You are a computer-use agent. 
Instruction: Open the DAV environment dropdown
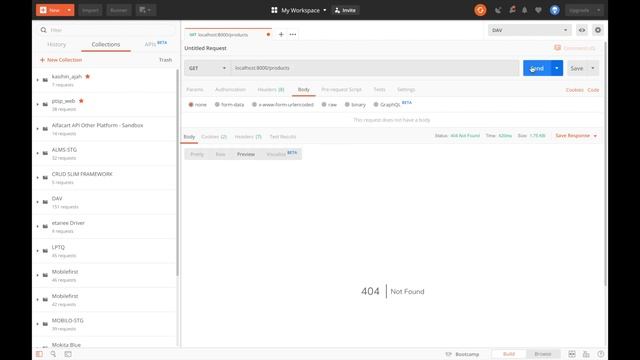tap(529, 30)
